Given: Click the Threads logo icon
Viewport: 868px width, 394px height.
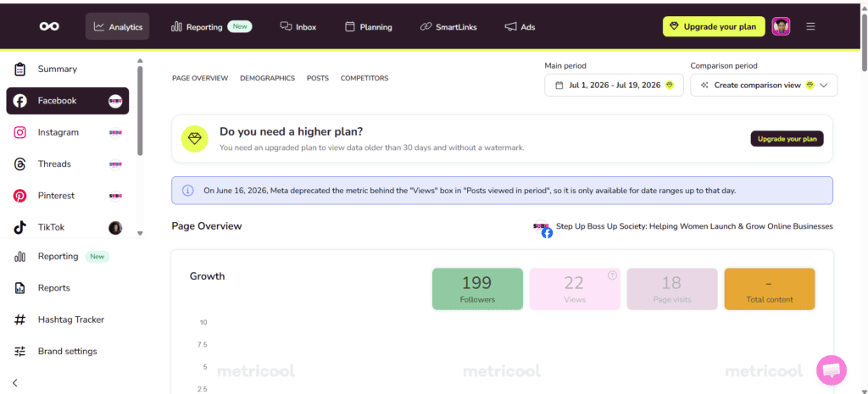Looking at the screenshot, I should click(x=20, y=164).
